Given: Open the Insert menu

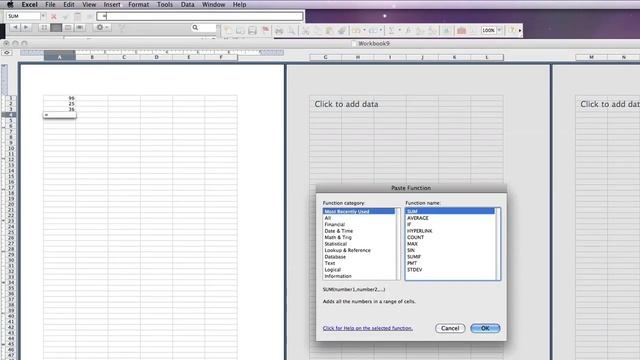Looking at the screenshot, I should click(x=112, y=4).
